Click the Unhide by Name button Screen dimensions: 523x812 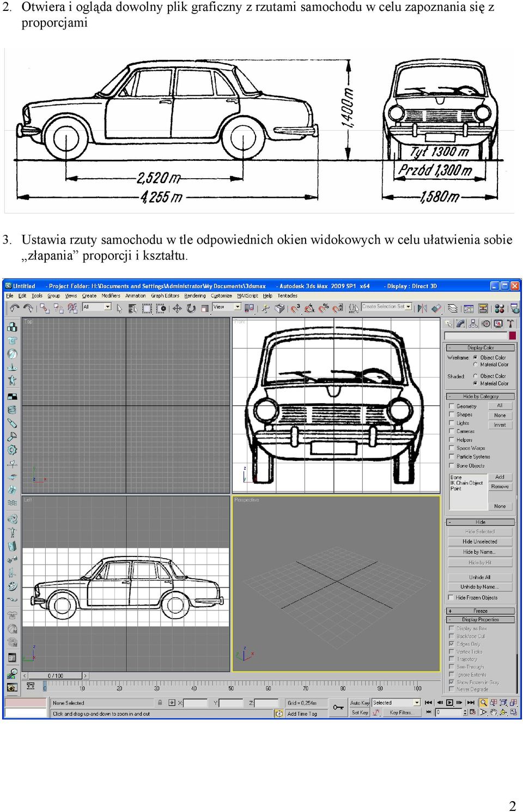click(480, 587)
